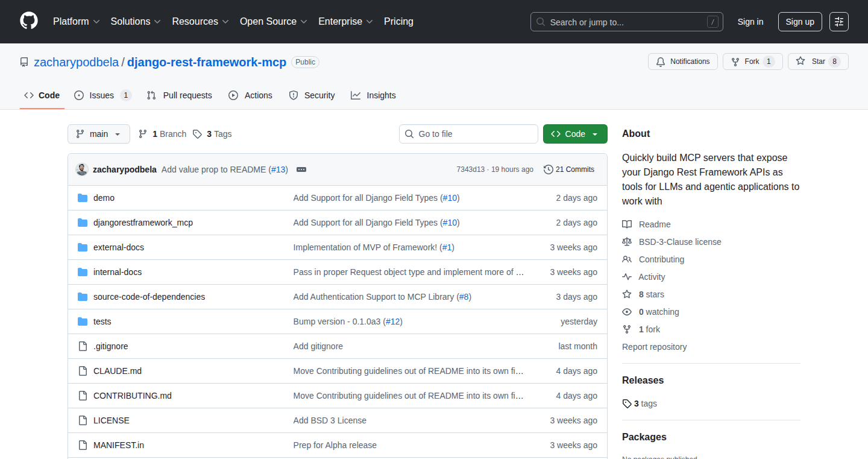
Task: Open pull request #13 link
Action: point(278,169)
